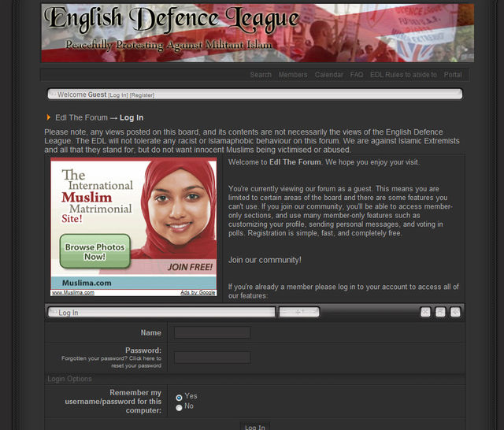The image size is (504, 430).
Task: Go to Calendar in top navigation
Action: click(x=328, y=75)
